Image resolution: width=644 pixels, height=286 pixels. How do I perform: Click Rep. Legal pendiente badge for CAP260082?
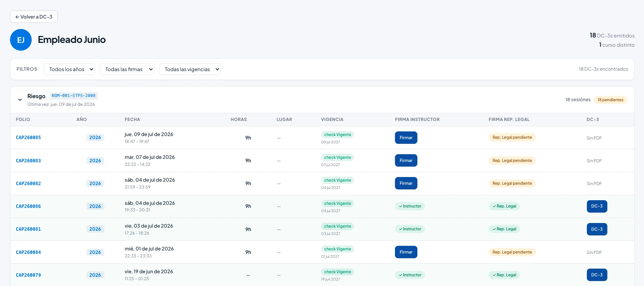pos(512,184)
